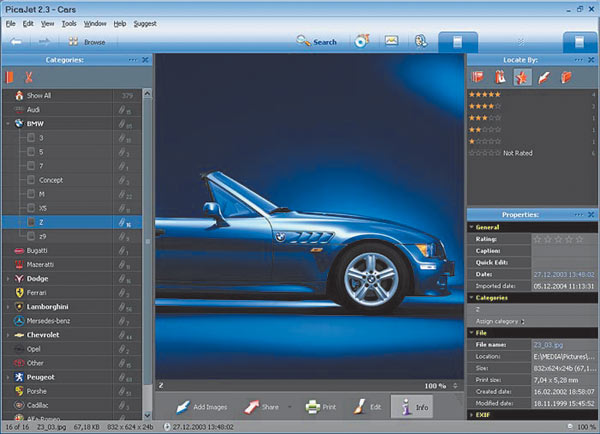Open the Browse view
Image resolution: width=600 pixels, height=434 pixels.
pyautogui.click(x=87, y=42)
